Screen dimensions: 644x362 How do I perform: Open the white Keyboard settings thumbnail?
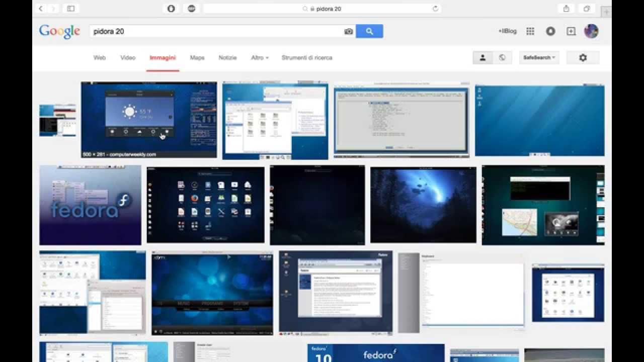[x=461, y=293]
